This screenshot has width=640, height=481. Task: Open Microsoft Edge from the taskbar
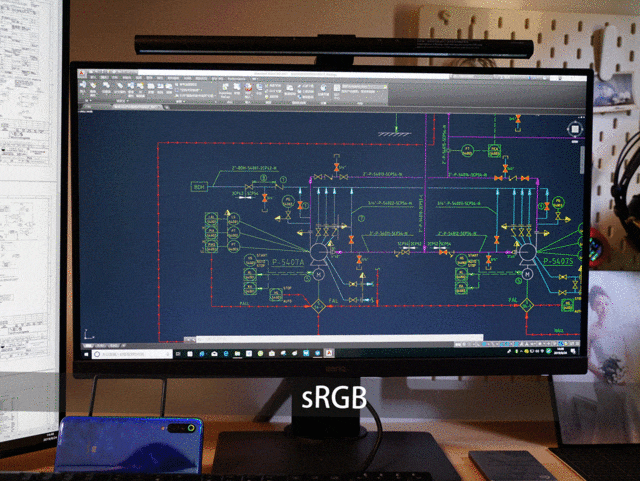(226, 354)
